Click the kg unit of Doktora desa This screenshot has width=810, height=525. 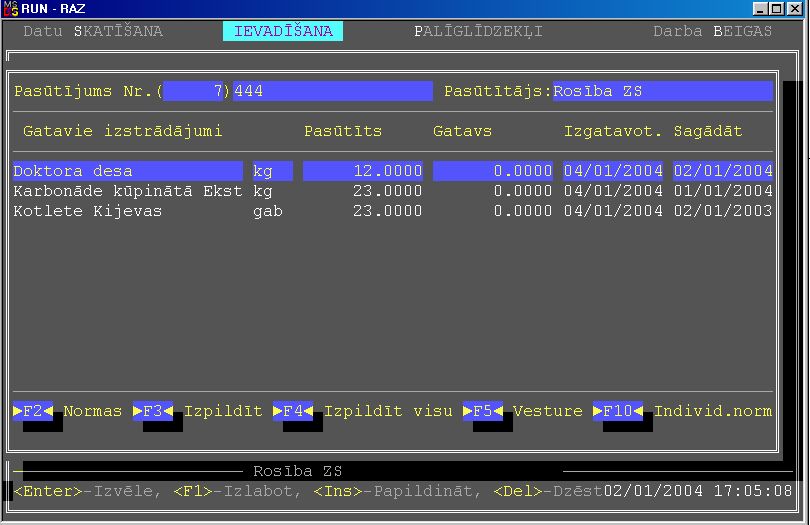click(x=273, y=171)
